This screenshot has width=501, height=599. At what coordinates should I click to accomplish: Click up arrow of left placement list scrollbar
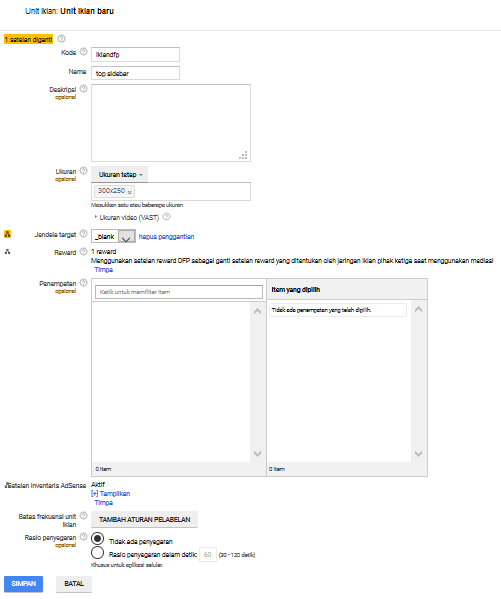coord(258,311)
